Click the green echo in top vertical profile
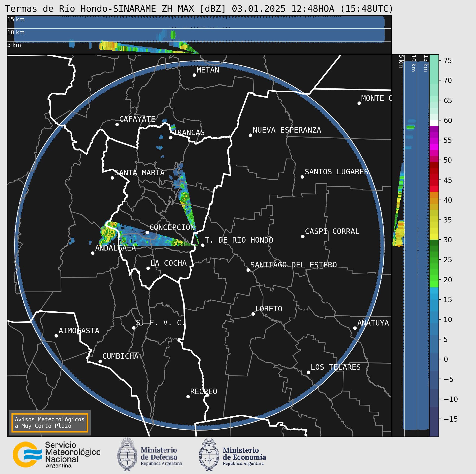This screenshot has width=476, height=474. pos(173,35)
